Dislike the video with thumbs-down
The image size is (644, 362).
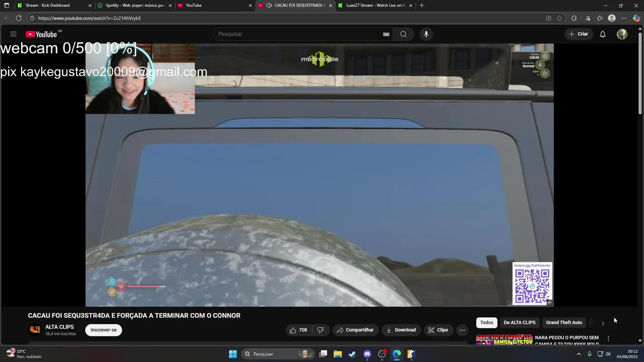click(320, 330)
